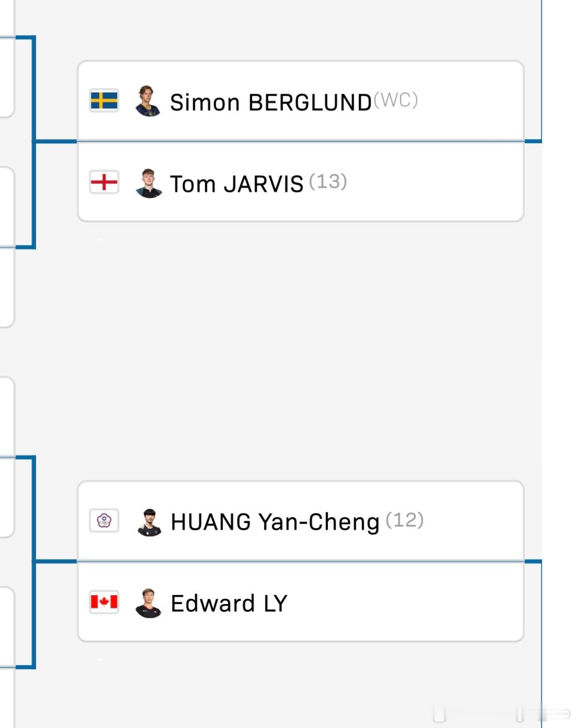
Task: Select the Tom JARVIS name link
Action: pyautogui.click(x=237, y=184)
